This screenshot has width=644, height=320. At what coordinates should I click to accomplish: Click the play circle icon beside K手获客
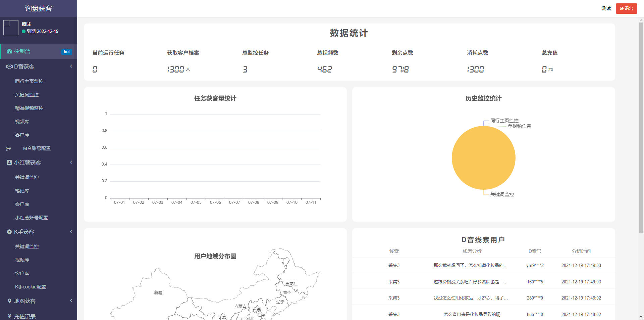tap(9, 232)
